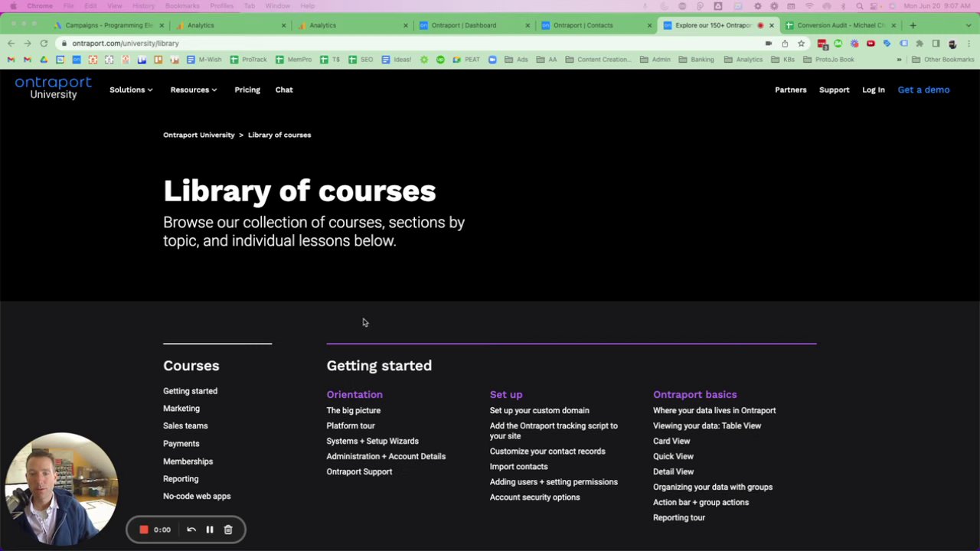This screenshot has height=551, width=980.
Task: Open Account security options lesson
Action: (535, 497)
